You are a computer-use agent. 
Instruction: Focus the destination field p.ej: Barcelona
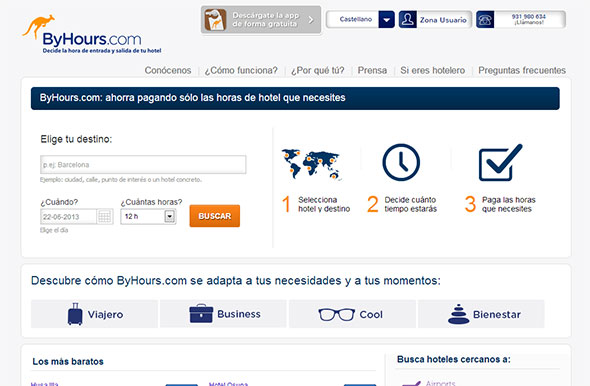tap(143, 165)
